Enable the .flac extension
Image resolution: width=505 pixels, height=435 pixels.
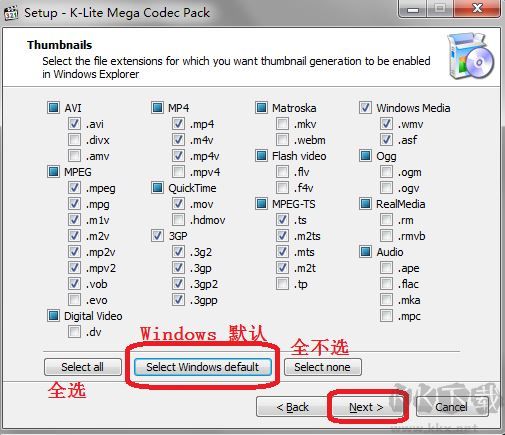click(x=386, y=284)
